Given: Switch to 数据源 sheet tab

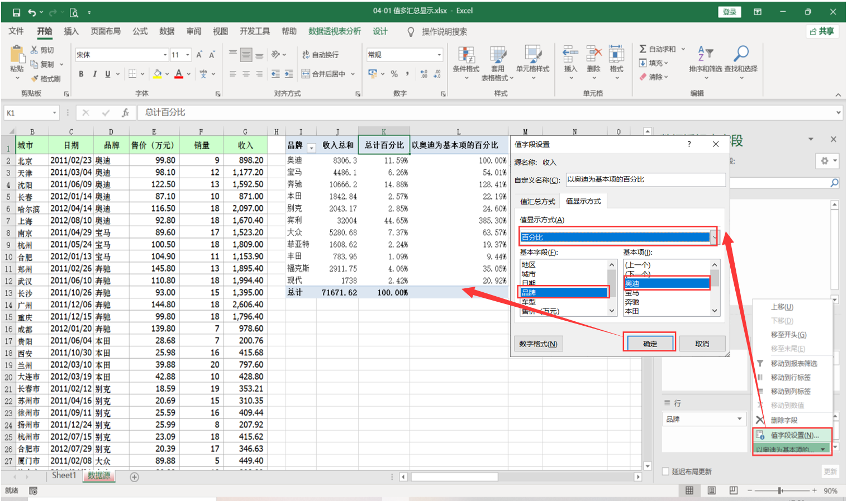Looking at the screenshot, I should (99, 476).
